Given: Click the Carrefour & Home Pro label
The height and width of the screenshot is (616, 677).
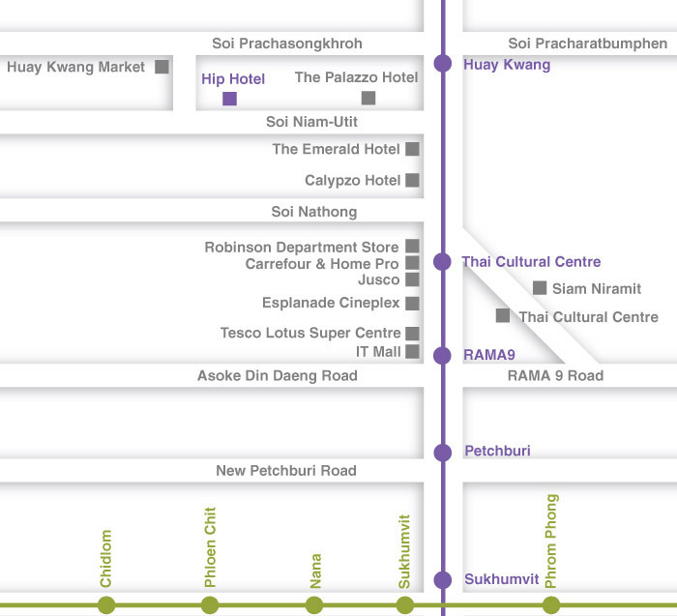Looking at the screenshot, I should pyautogui.click(x=322, y=264).
